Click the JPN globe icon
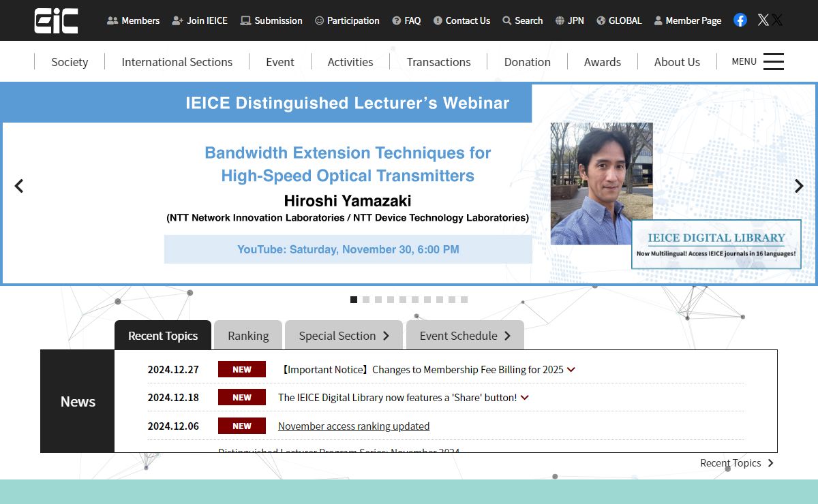 point(560,20)
